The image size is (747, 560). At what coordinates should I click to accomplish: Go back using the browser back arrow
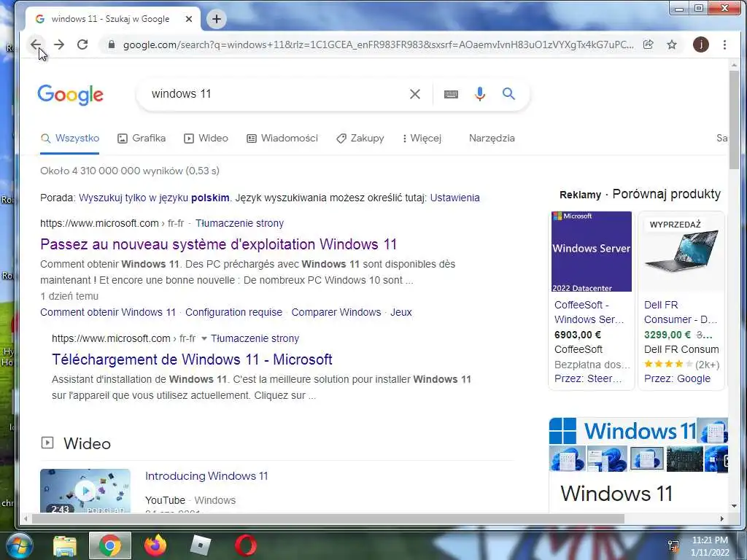click(36, 44)
